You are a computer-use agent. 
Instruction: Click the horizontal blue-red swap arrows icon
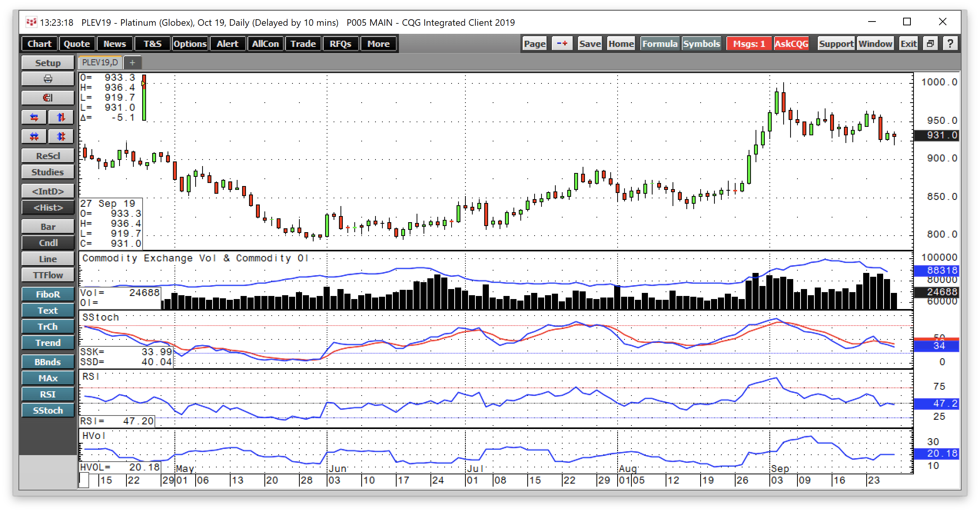click(x=34, y=117)
